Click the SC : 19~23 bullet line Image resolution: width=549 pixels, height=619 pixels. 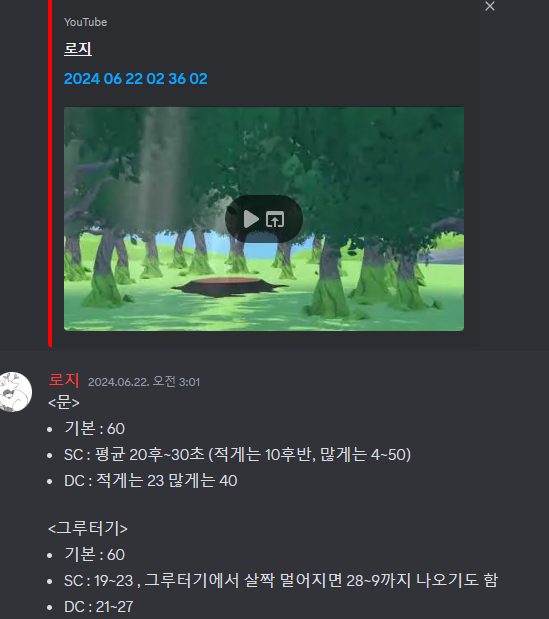pos(281,581)
